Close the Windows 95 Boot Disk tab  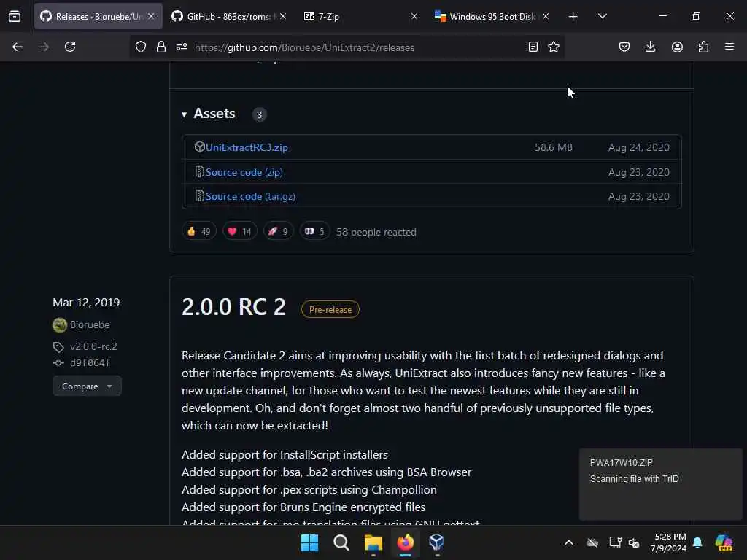[546, 16]
